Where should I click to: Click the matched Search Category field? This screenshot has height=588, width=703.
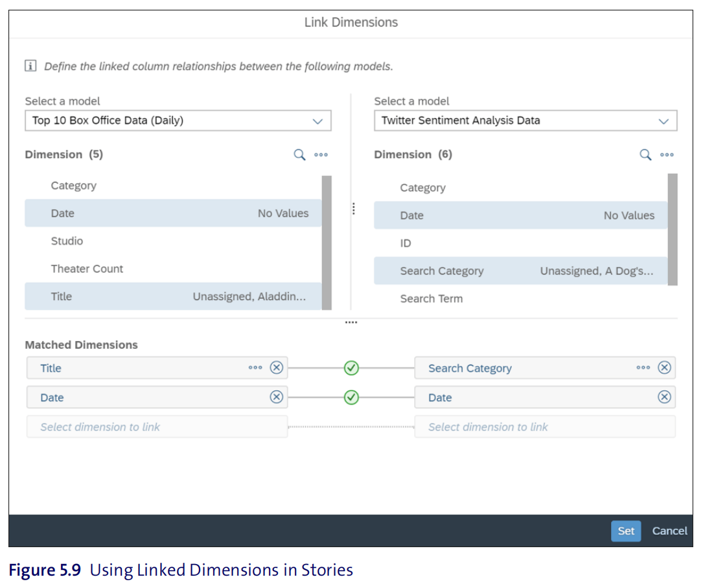point(545,368)
